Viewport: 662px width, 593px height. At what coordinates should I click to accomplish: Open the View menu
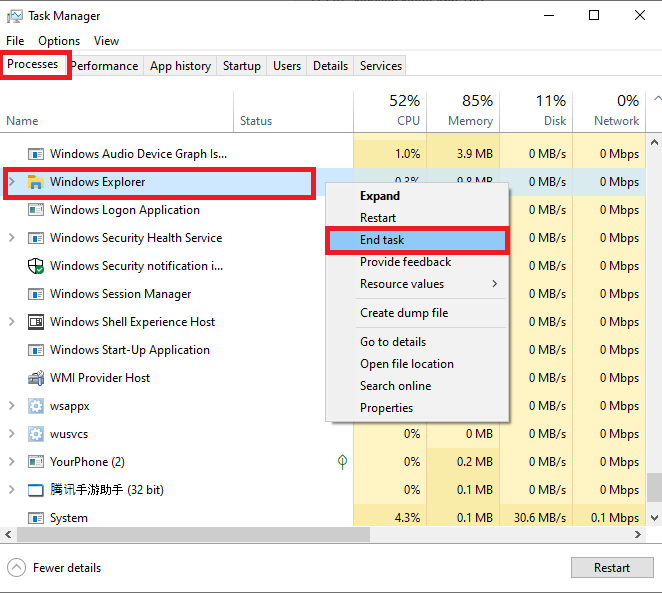106,41
